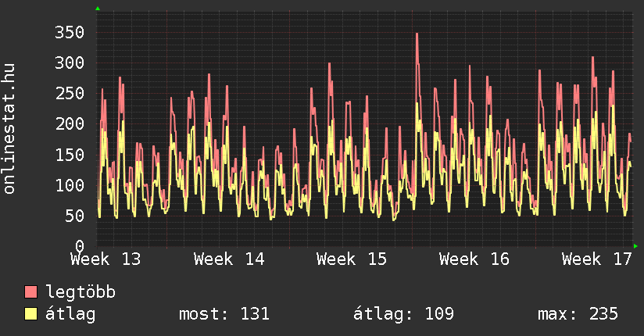Click the "max: 235" statistic
This screenshot has height=336, width=644.
[578, 314]
